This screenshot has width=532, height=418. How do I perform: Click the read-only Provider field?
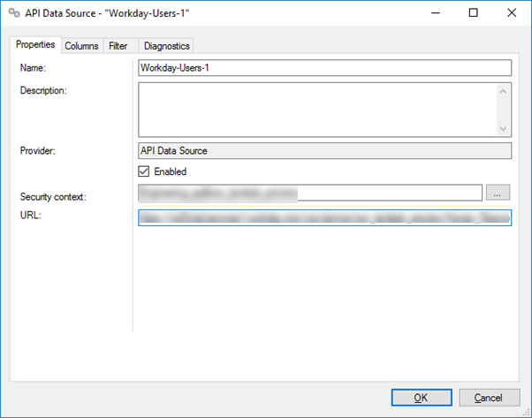point(324,150)
